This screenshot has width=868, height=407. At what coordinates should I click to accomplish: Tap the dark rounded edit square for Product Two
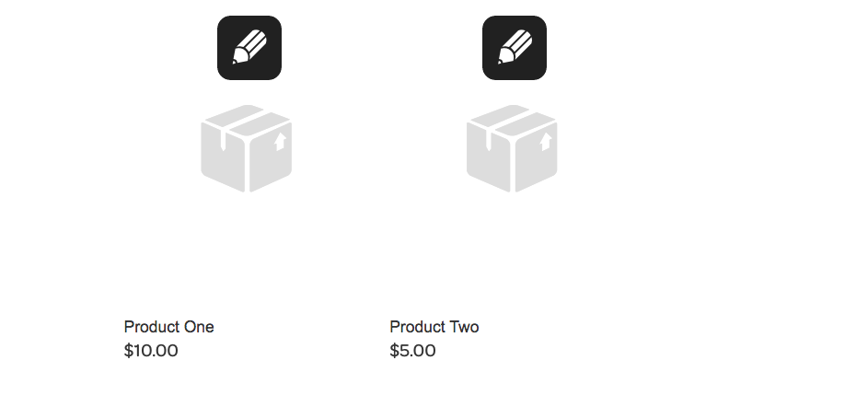(515, 48)
